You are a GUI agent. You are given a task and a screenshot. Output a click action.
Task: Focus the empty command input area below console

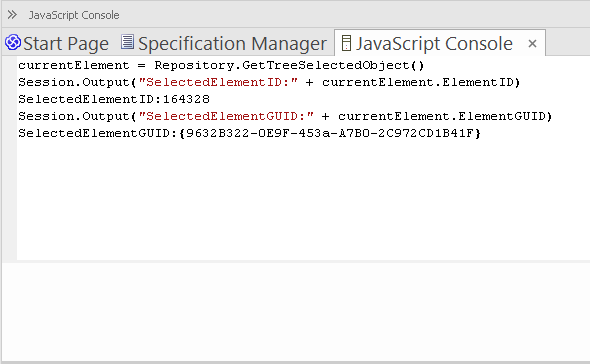pyautogui.click(x=296, y=312)
